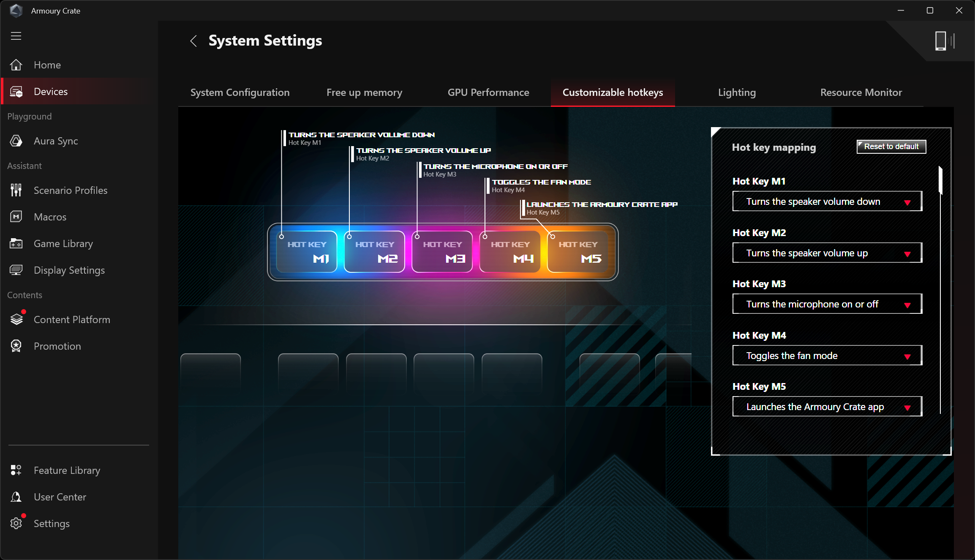
Task: Click the Reset to default button
Action: click(891, 147)
